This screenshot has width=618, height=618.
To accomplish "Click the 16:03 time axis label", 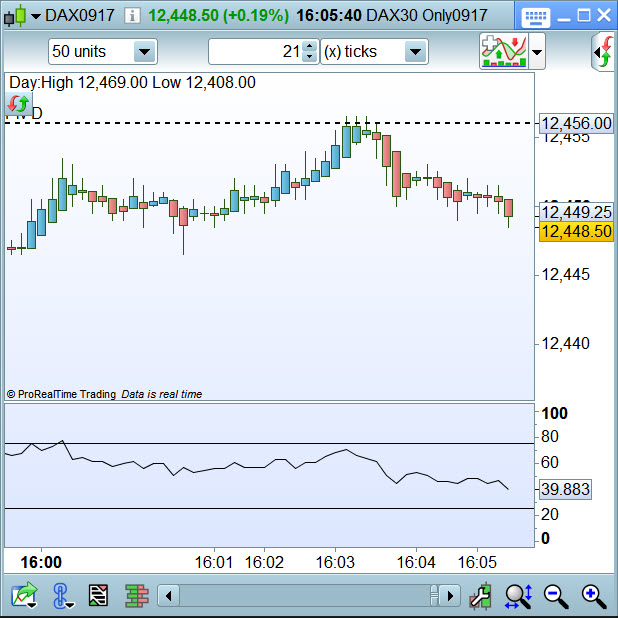I will [335, 562].
